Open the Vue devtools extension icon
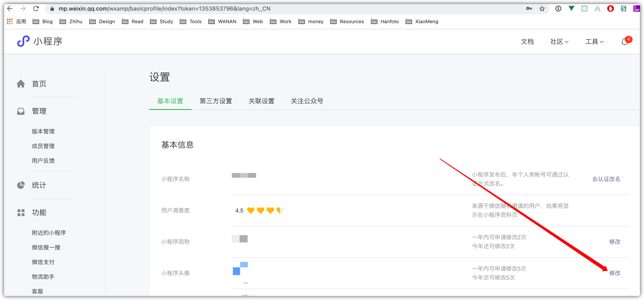 pos(571,9)
